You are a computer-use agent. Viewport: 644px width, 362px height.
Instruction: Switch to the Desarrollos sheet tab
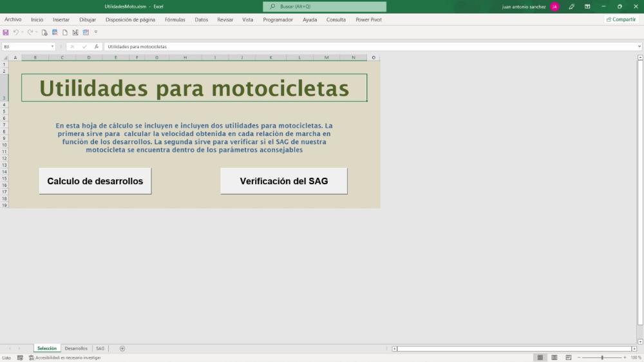[76, 348]
